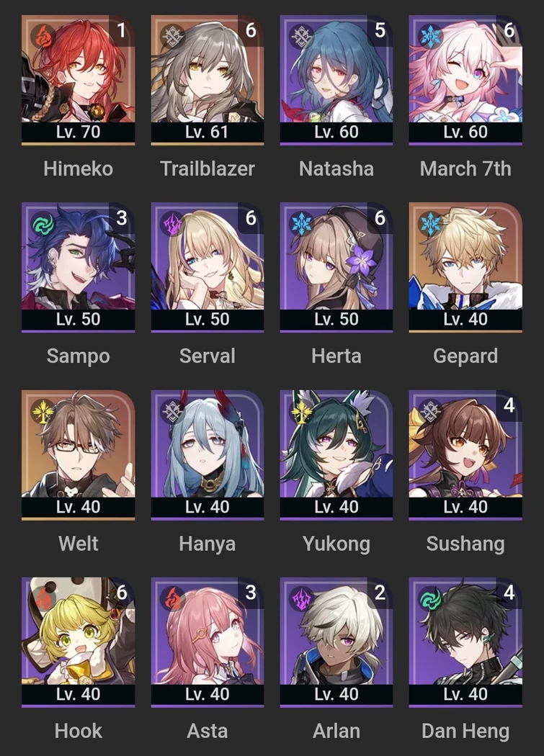The height and width of the screenshot is (756, 544).
Task: Click the Ice element icon on March 7th's card
Action: (x=431, y=36)
